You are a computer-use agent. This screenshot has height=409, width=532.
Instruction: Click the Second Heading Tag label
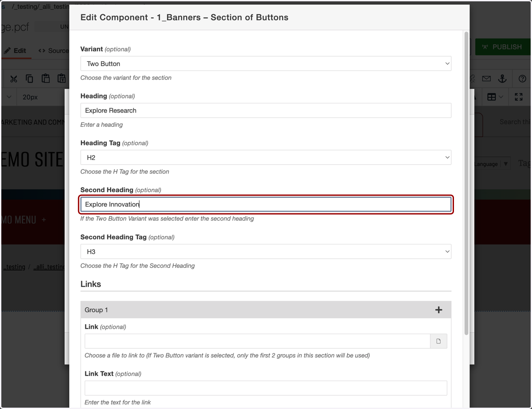113,237
